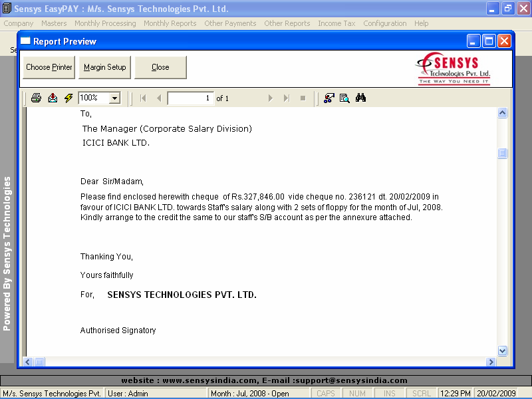Click horizontal scrollbar left arrow
This screenshot has width=532, height=399.
pos(28,362)
